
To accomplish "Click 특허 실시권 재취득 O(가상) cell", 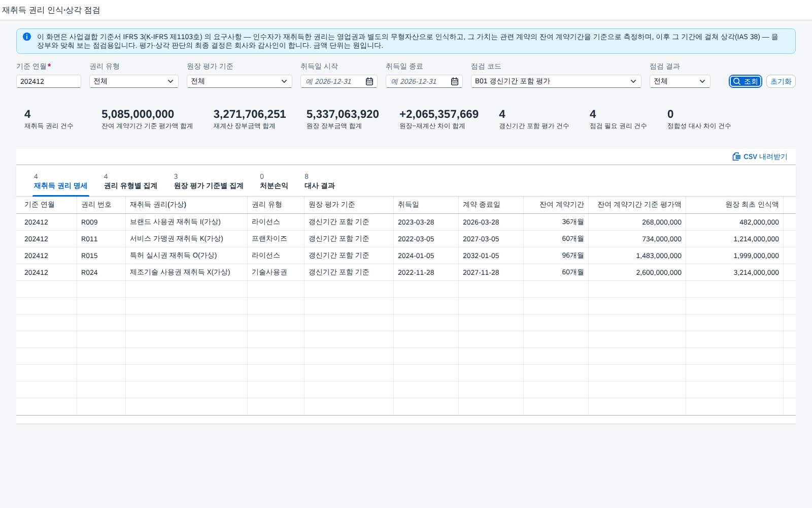I will coord(187,256).
